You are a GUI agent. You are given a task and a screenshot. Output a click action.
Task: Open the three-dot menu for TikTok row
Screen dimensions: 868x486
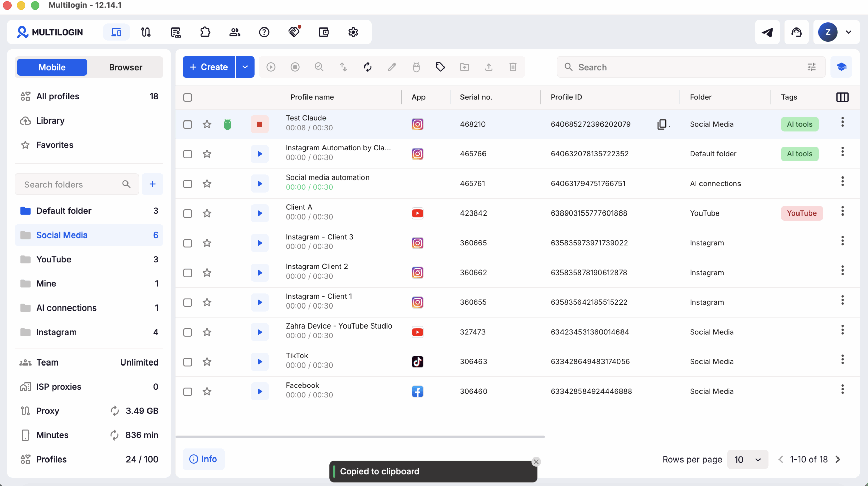click(x=842, y=359)
